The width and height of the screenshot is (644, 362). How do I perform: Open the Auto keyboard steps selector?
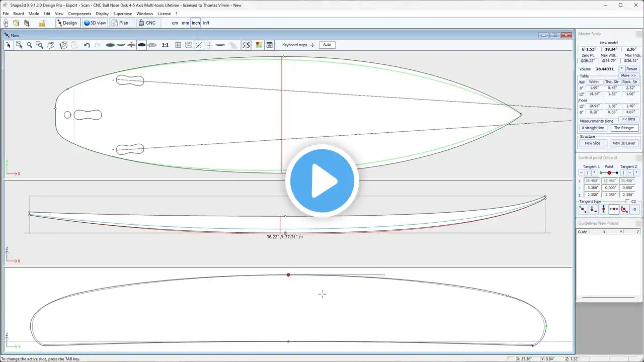pyautogui.click(x=327, y=45)
